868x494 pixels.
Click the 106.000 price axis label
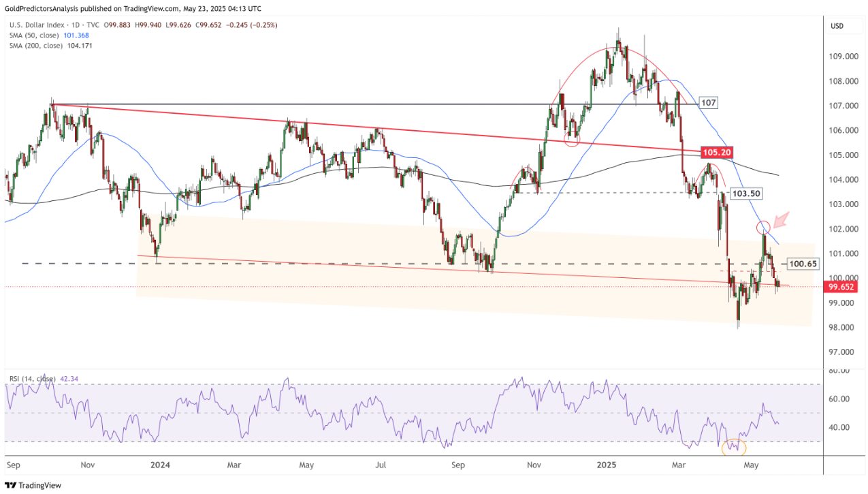coord(843,130)
